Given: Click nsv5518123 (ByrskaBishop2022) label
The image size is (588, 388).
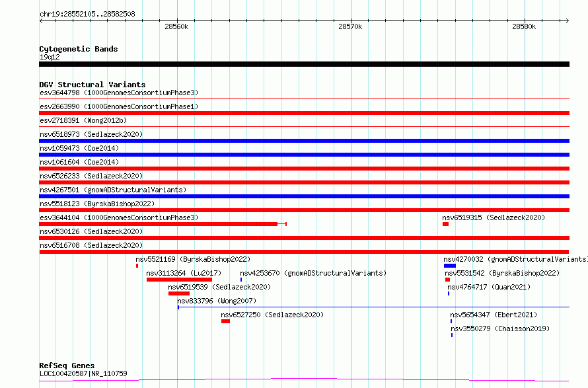Looking at the screenshot, I should pos(97,204).
